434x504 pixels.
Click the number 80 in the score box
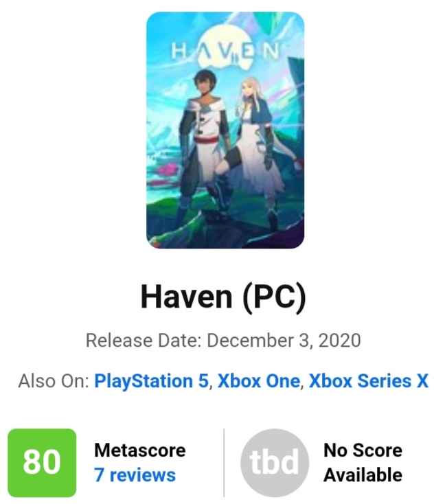[x=42, y=462]
